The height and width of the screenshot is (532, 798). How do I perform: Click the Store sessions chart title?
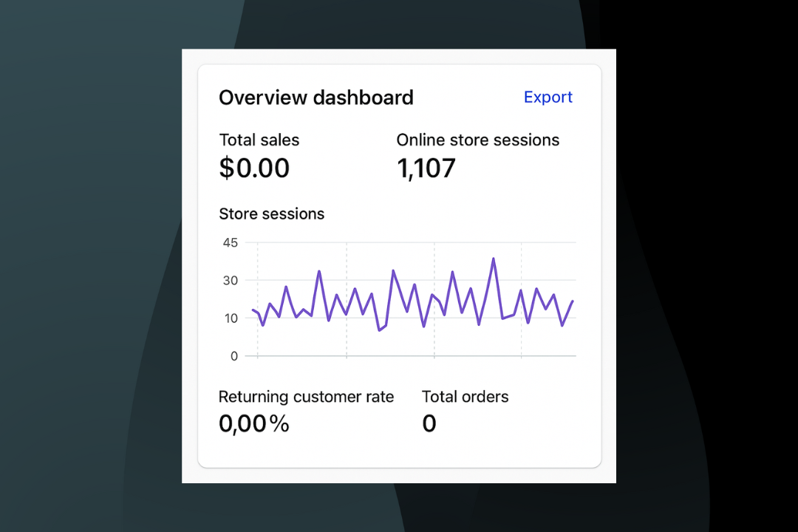click(271, 214)
